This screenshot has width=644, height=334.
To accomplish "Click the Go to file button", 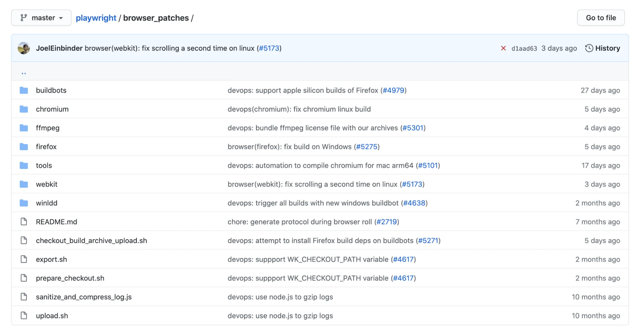I will click(601, 18).
